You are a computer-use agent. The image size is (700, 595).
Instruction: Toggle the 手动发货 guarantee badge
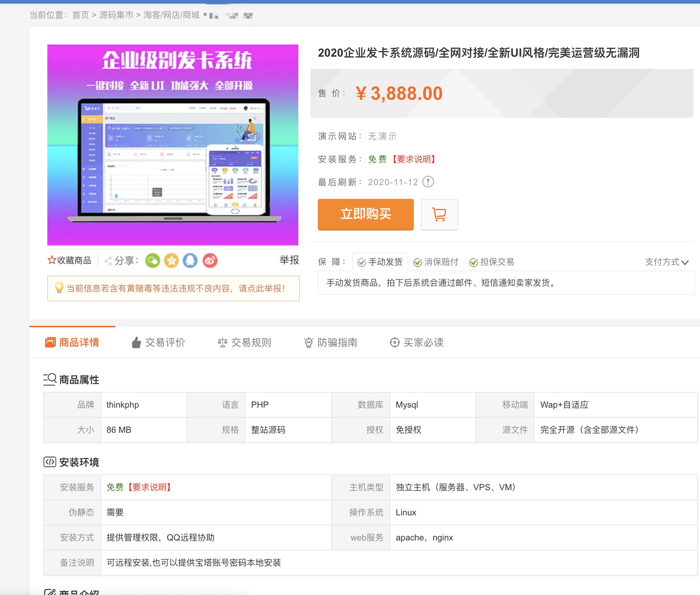click(x=380, y=262)
